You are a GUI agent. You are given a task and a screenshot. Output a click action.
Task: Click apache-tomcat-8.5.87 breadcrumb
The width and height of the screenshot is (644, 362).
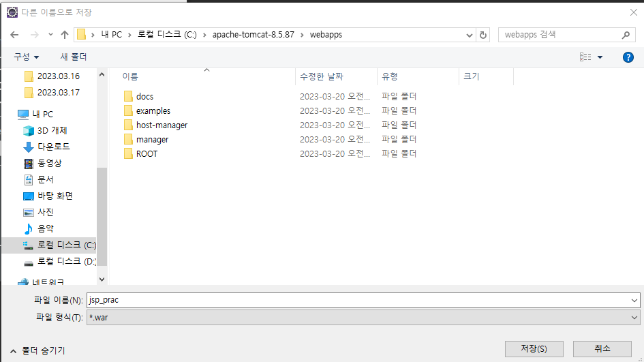(254, 35)
